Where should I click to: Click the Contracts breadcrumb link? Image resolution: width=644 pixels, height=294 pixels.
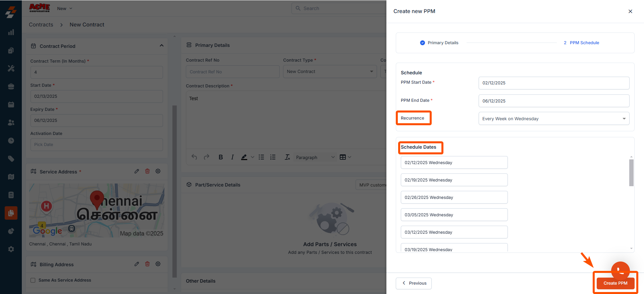tap(41, 24)
